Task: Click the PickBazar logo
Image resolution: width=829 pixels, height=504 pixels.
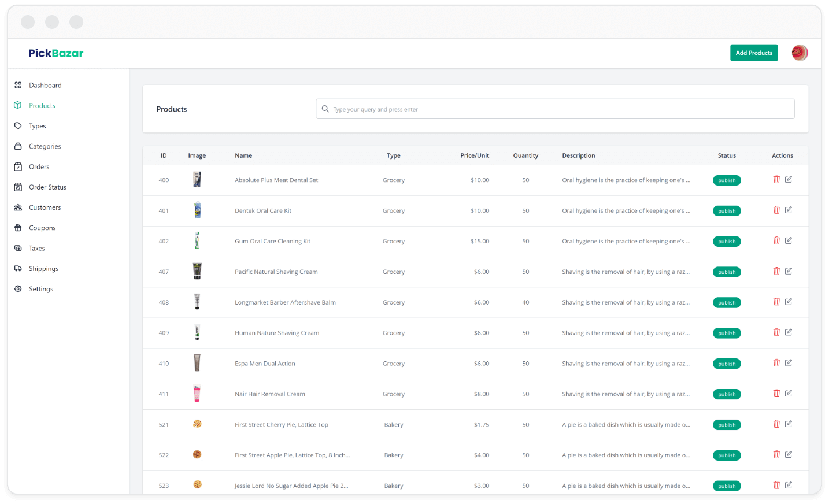Action: (x=56, y=53)
